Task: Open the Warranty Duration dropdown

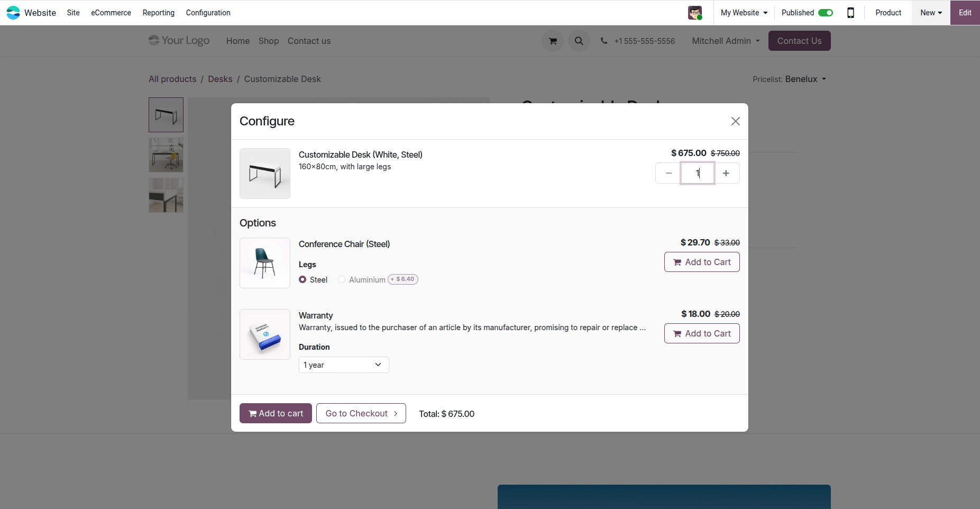Action: 344,365
